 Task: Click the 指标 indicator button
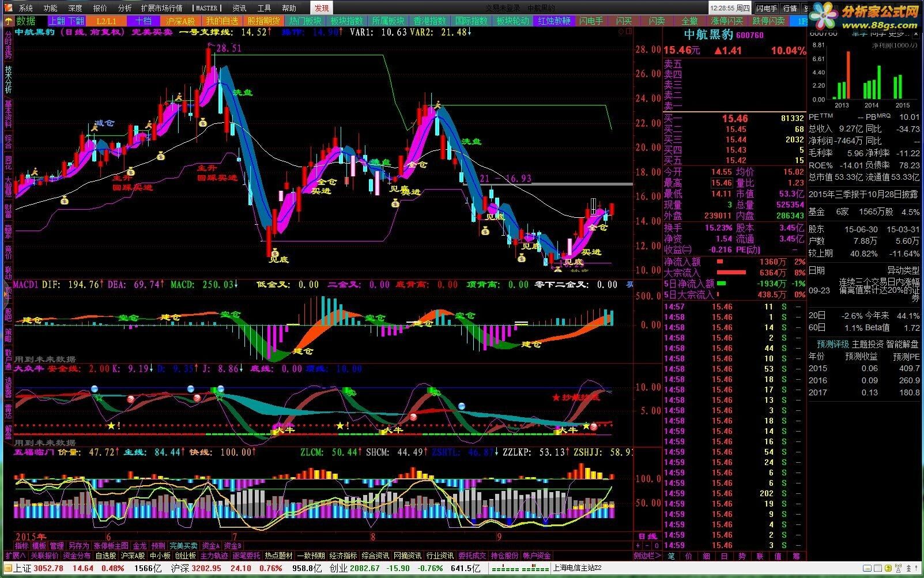pyautogui.click(x=22, y=546)
